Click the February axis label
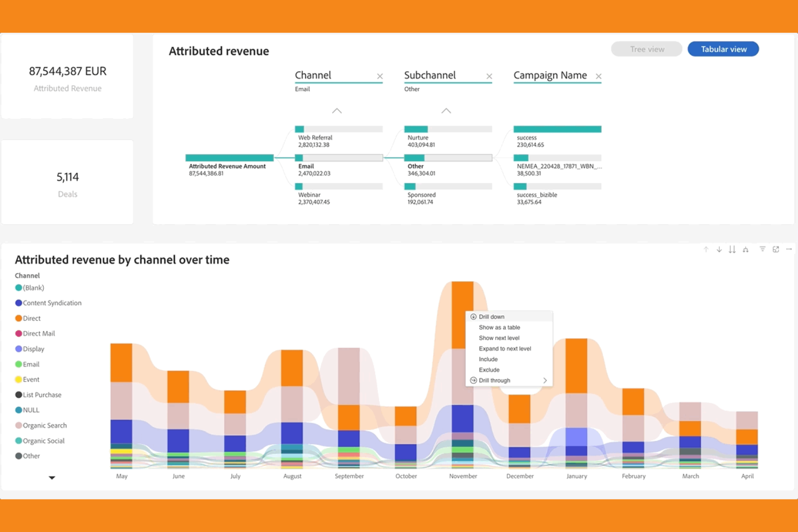The image size is (798, 532). [x=634, y=476]
